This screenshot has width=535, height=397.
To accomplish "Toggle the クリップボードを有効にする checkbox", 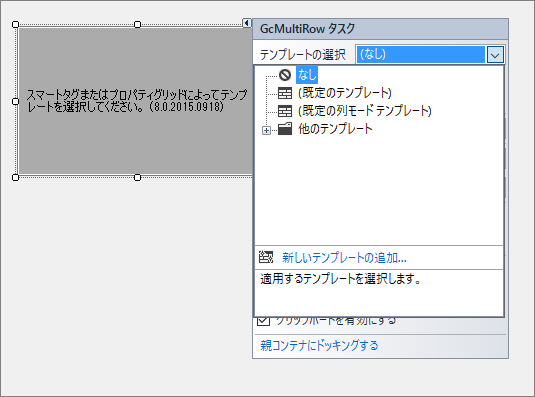I will pos(263,321).
